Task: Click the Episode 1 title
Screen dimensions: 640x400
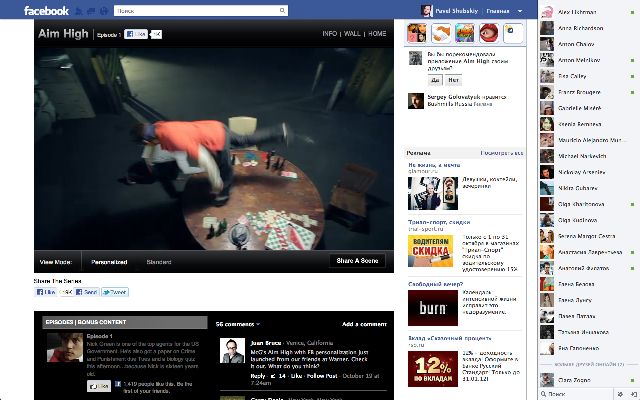Action: click(x=99, y=336)
